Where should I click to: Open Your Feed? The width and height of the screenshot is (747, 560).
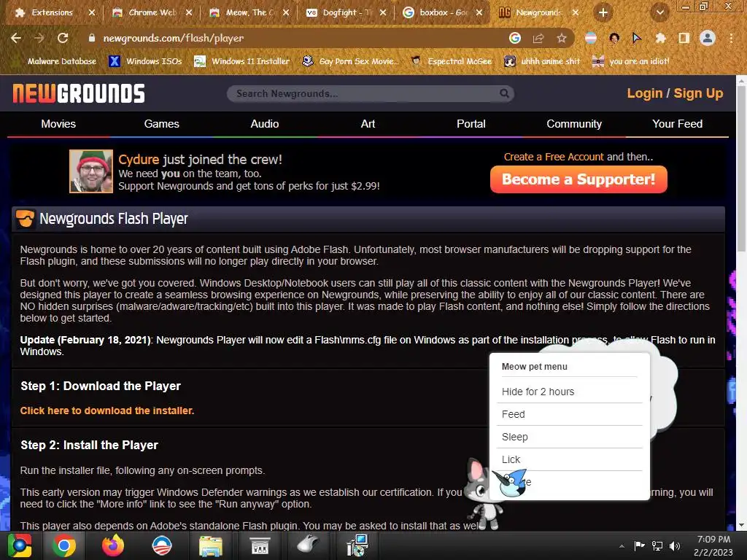677,124
